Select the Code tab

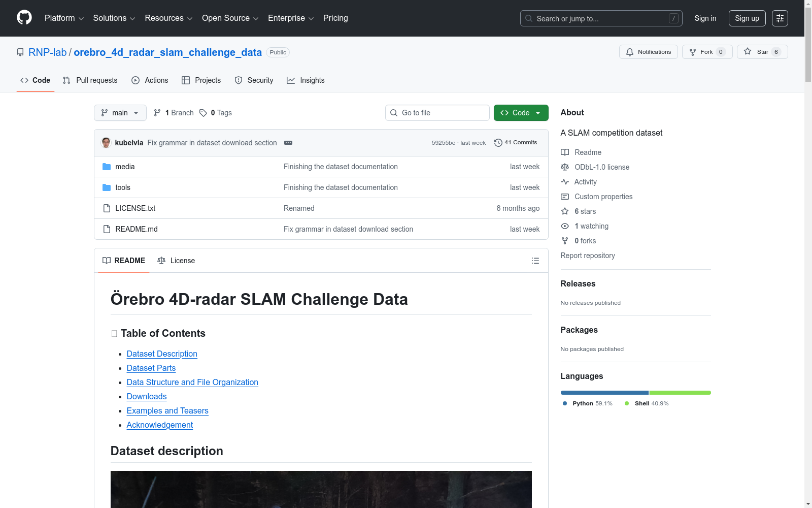pyautogui.click(x=35, y=80)
